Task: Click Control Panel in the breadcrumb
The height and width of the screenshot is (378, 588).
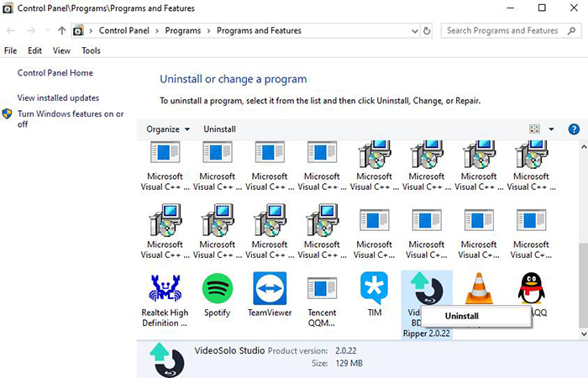Action: click(124, 31)
